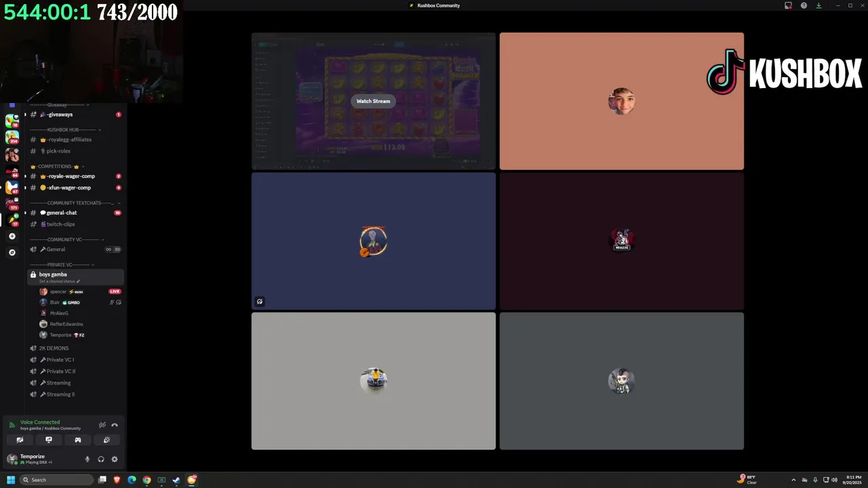
Task: Click Voice Connected status text
Action: tap(40, 422)
